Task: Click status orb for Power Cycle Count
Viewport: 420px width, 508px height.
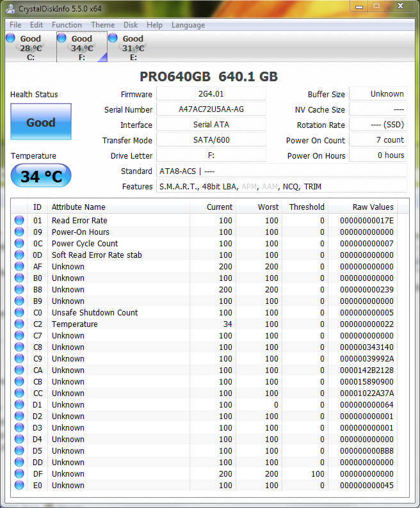Action: [19, 244]
